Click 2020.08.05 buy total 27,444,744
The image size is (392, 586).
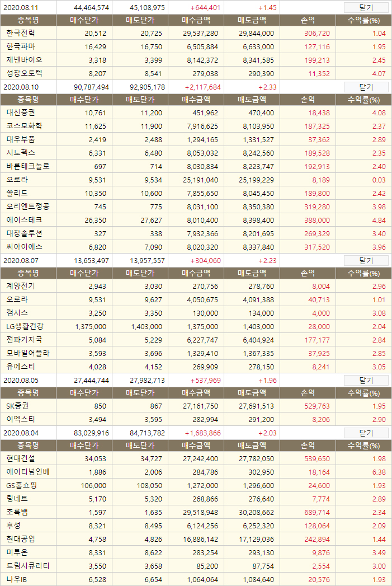click(x=92, y=381)
